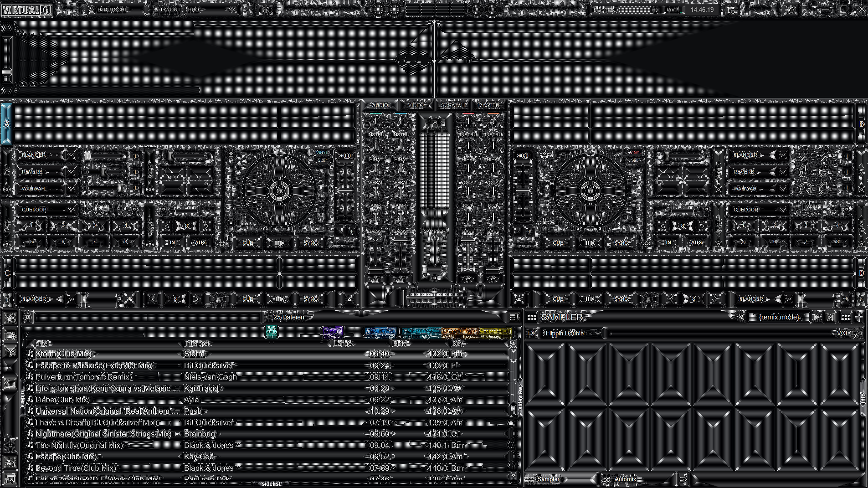Click deck C stop icon left of CUE

(x=219, y=299)
